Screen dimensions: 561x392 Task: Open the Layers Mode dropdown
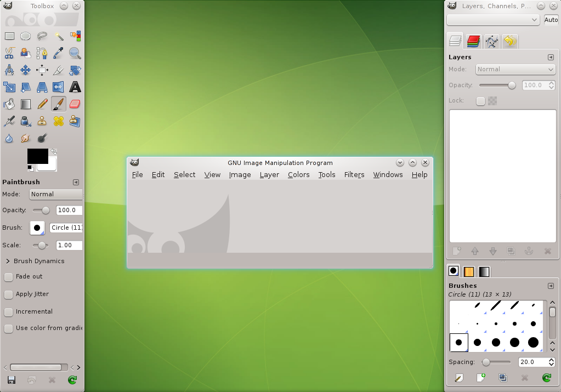pos(515,70)
